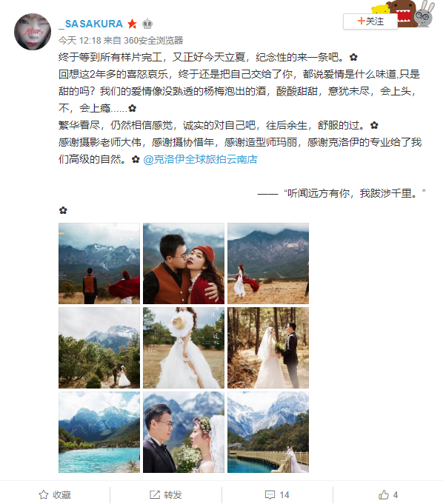Open kissing couple in red hat photo
This screenshot has width=443, height=504.
[x=184, y=263]
